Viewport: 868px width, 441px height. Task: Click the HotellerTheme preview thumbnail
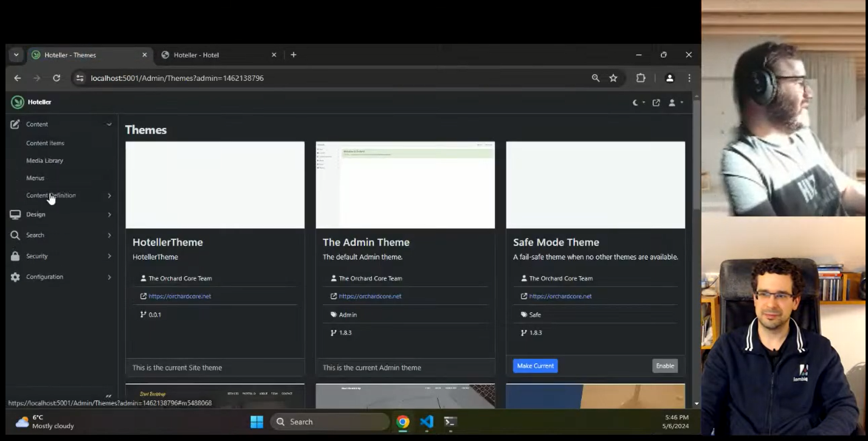point(215,185)
